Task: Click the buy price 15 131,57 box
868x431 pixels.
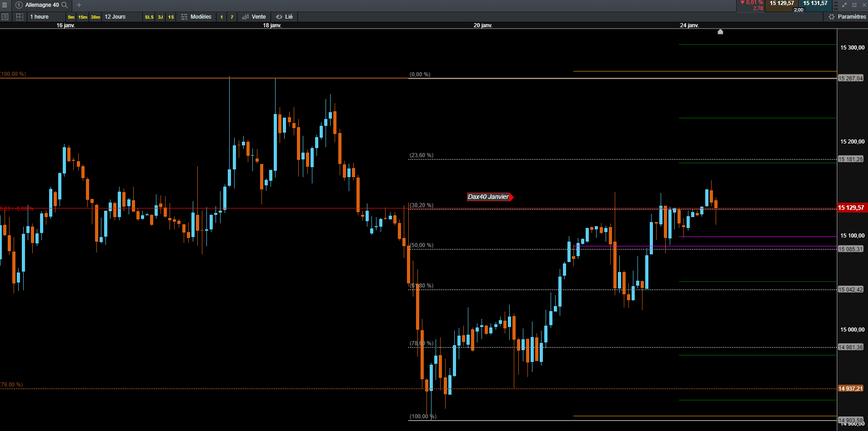Action: [815, 5]
